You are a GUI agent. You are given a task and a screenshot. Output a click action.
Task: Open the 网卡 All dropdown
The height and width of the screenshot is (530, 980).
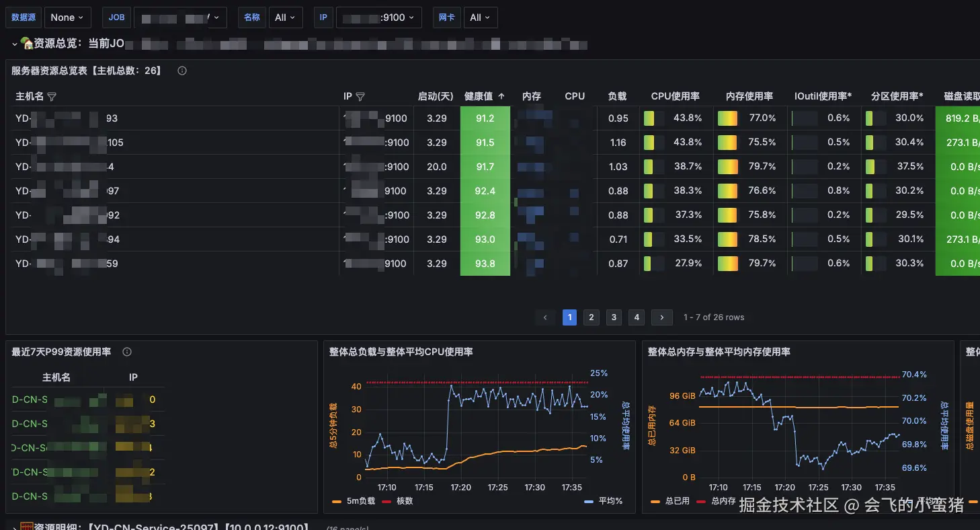click(481, 17)
